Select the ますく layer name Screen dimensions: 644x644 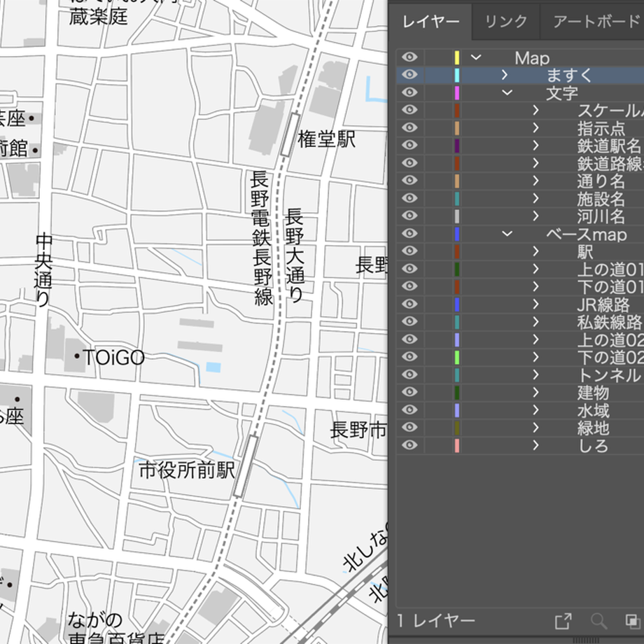coord(569,75)
